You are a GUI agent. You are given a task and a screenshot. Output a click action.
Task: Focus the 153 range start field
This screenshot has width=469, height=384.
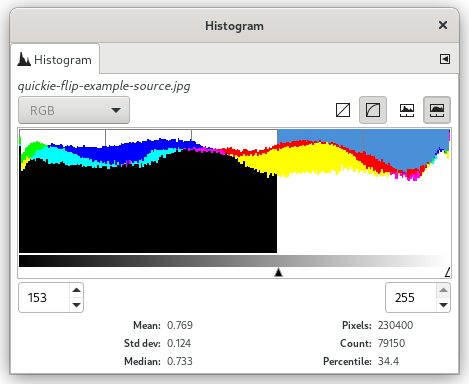point(45,298)
